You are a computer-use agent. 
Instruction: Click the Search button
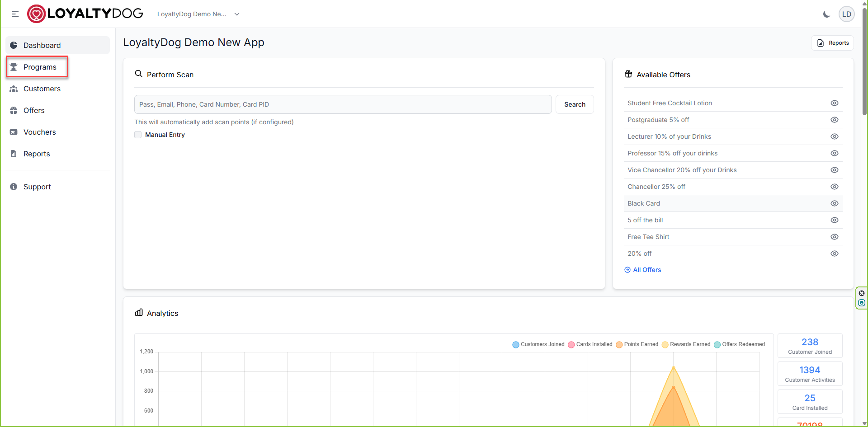pyautogui.click(x=575, y=104)
